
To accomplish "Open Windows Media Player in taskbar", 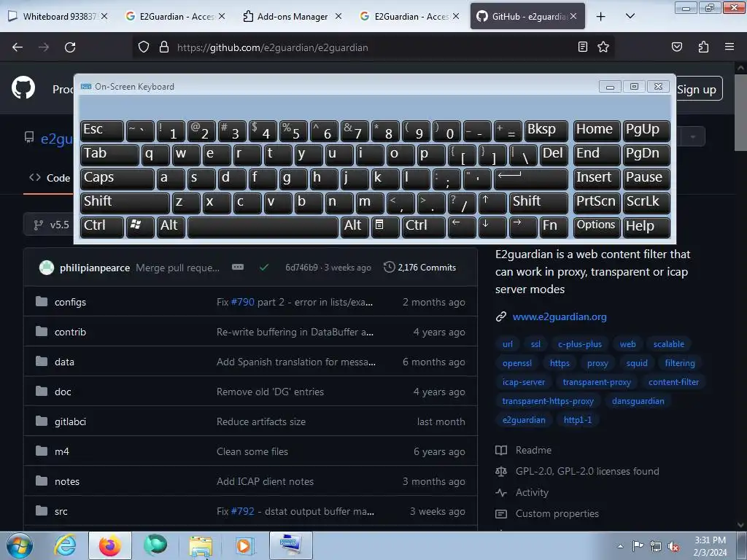I will [x=245, y=545].
